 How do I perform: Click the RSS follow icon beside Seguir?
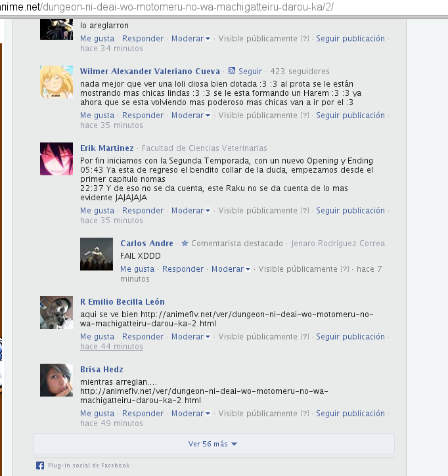tap(232, 71)
